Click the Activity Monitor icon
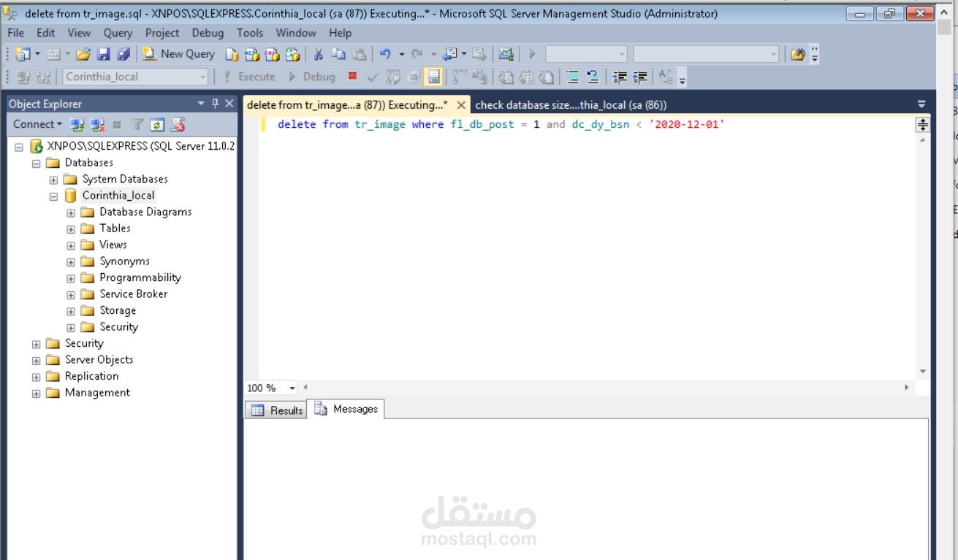 (506, 54)
